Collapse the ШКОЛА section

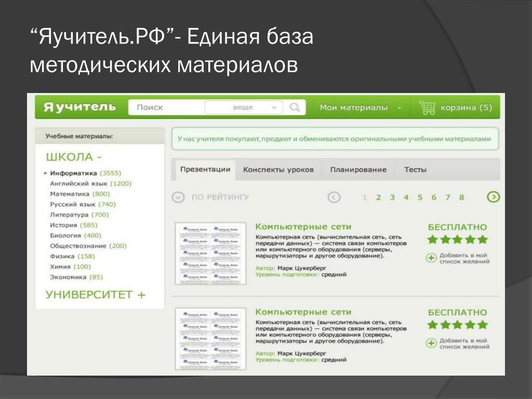(x=74, y=157)
